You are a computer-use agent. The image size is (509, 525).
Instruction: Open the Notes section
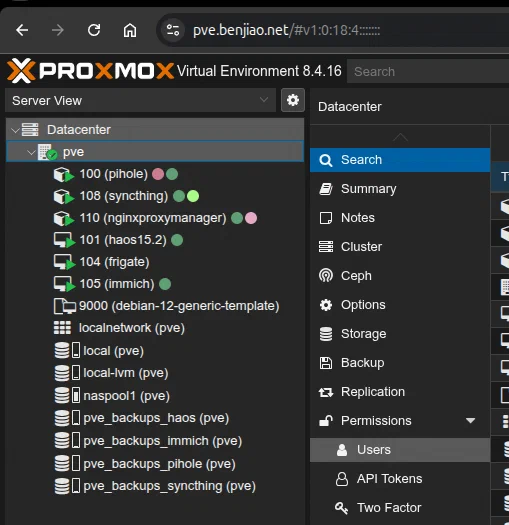pyautogui.click(x=400, y=218)
